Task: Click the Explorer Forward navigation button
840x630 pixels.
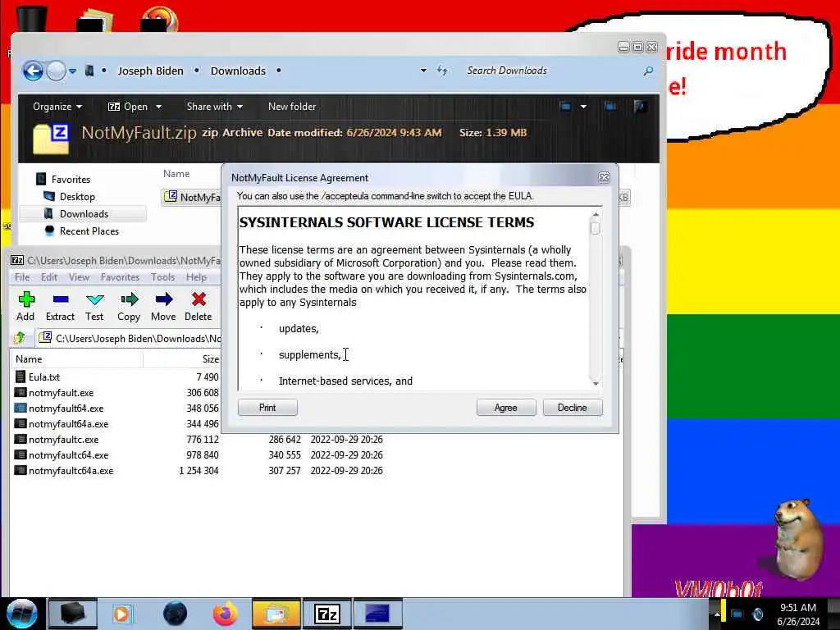Action: coord(56,71)
